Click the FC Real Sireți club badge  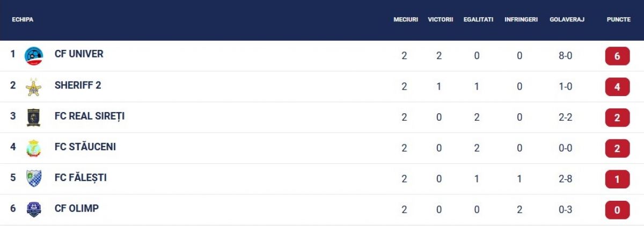(x=34, y=118)
